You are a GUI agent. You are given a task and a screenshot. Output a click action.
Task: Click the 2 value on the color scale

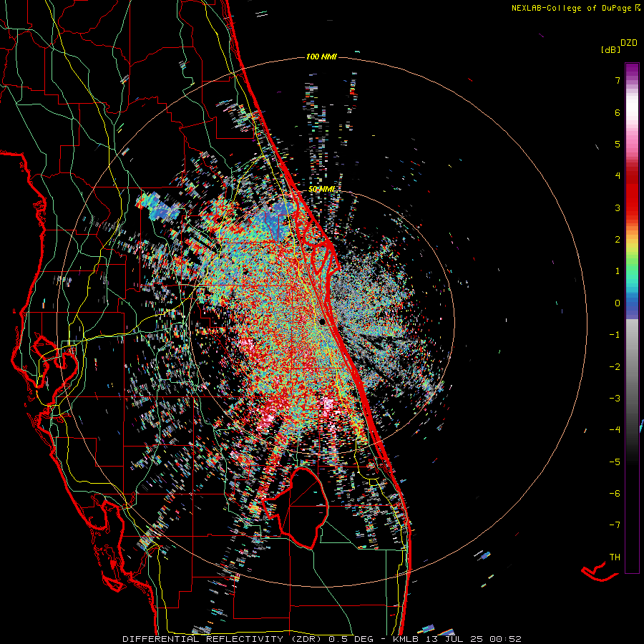click(618, 240)
